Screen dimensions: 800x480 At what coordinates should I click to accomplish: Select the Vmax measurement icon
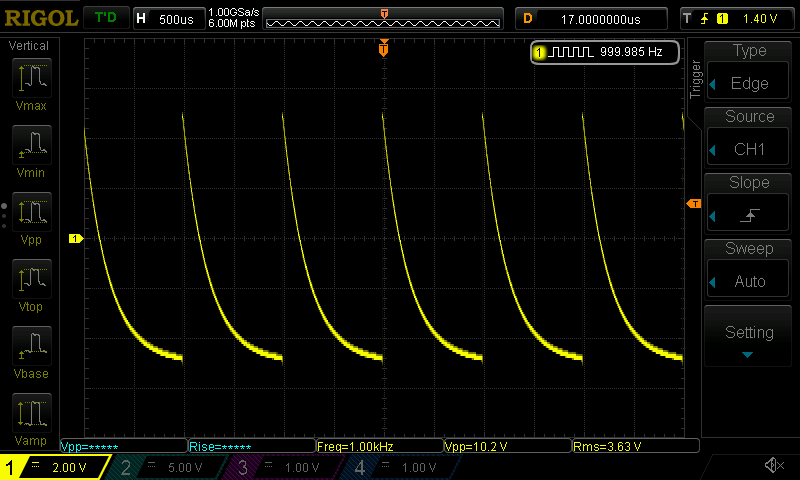click(32, 78)
